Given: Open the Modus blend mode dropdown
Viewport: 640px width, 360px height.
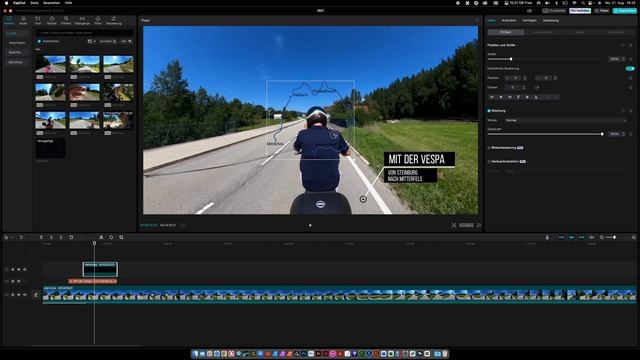Looking at the screenshot, I should (565, 120).
